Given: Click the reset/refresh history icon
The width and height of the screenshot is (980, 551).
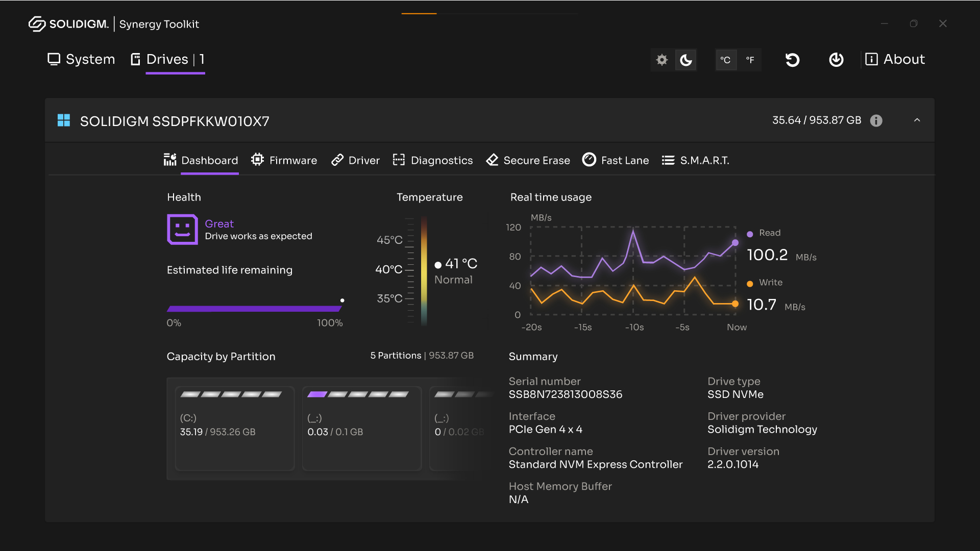Looking at the screenshot, I should tap(792, 59).
